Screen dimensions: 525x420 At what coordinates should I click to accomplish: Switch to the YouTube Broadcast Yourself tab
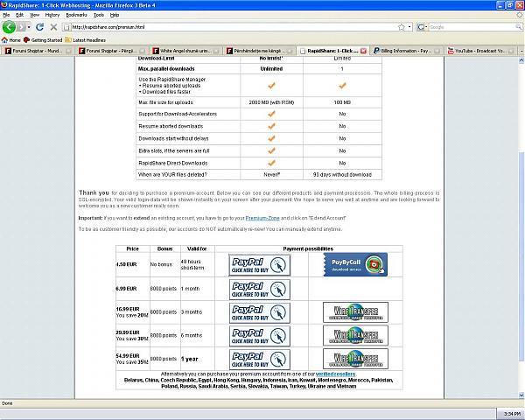pyautogui.click(x=479, y=51)
